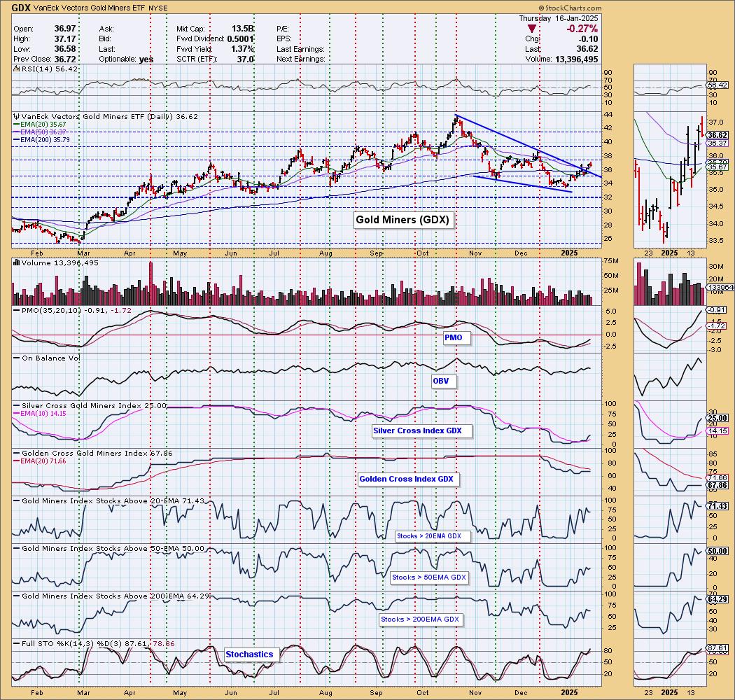Screen dimensions: 735x700
Task: Click the Low value 36.58
Action: tap(65, 49)
